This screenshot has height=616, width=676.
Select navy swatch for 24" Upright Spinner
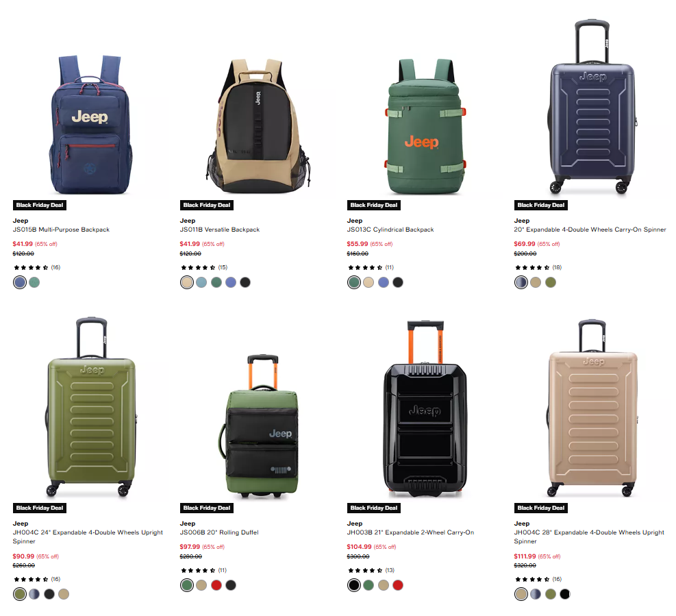tap(34, 594)
